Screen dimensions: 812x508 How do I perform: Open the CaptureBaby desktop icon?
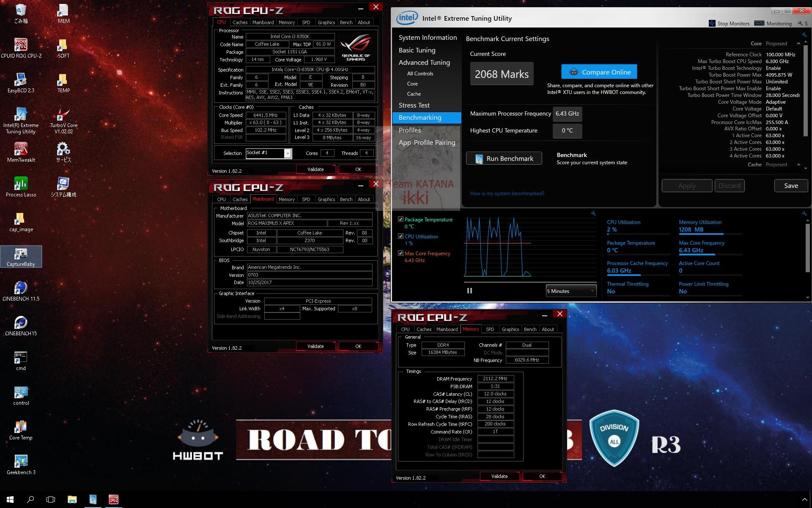21,257
